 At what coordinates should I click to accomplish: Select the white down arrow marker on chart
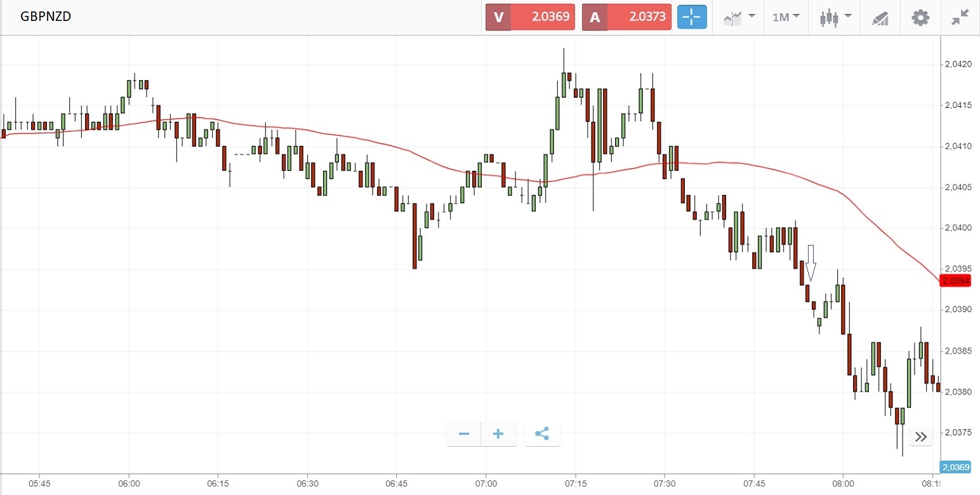click(811, 263)
